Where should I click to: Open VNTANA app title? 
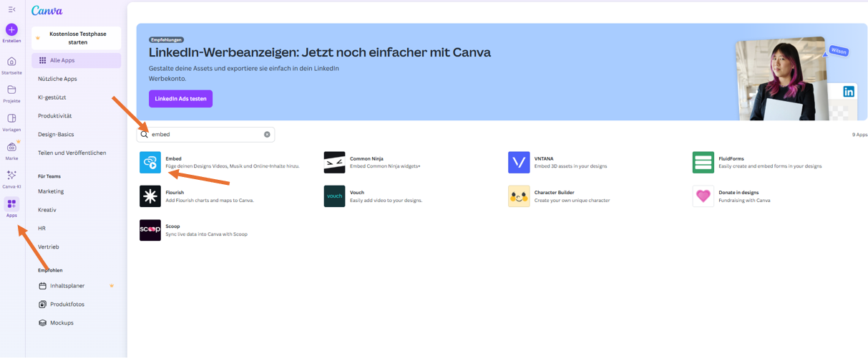pos(544,158)
